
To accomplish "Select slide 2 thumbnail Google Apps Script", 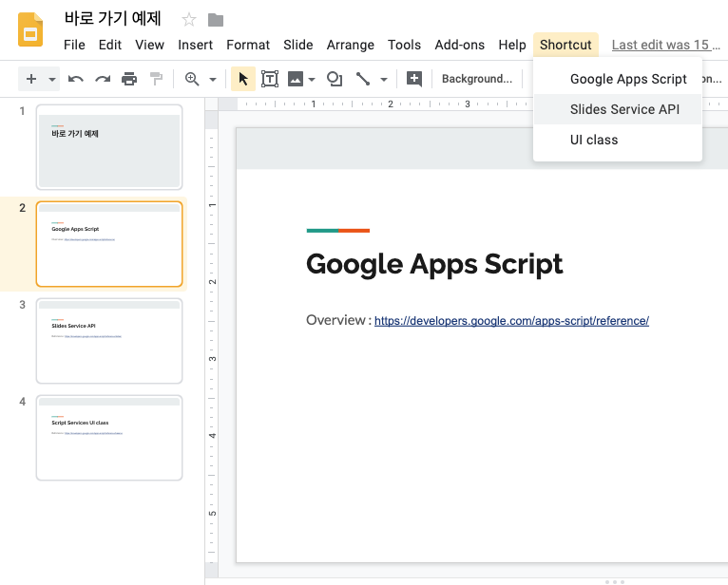I will coord(109,244).
